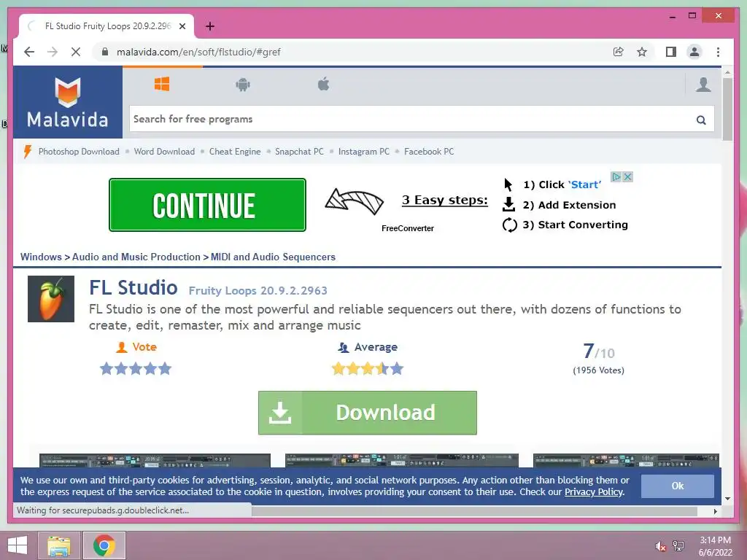This screenshot has height=560, width=747.
Task: Click the FL Studio fruit app icon
Action: (51, 299)
